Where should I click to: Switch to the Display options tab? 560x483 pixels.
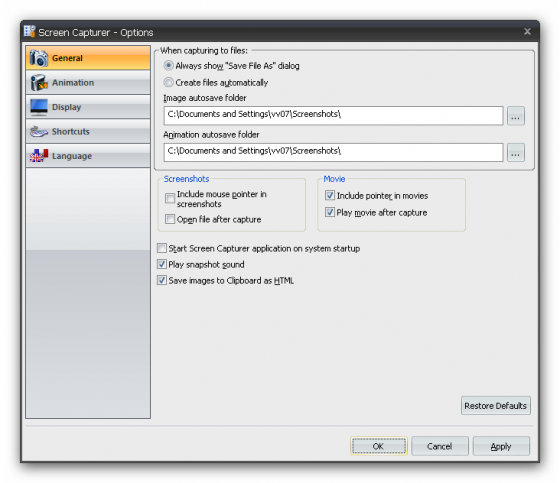click(88, 107)
